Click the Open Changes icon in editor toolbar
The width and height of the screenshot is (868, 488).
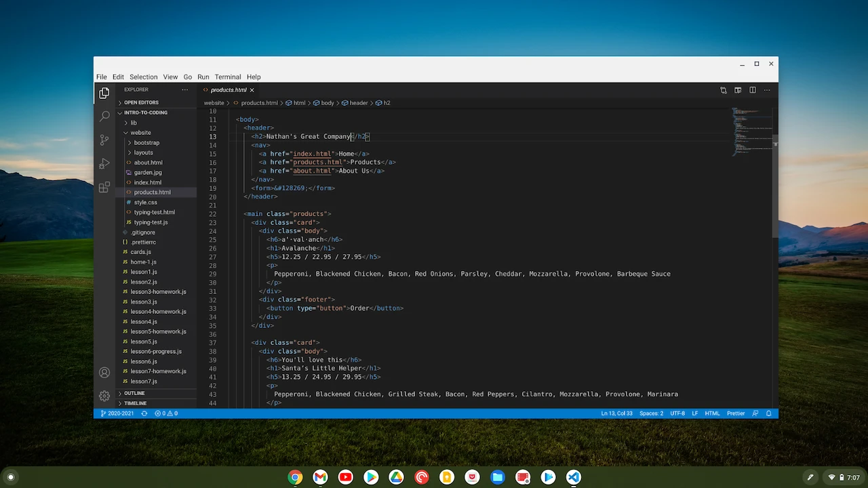[724, 90]
